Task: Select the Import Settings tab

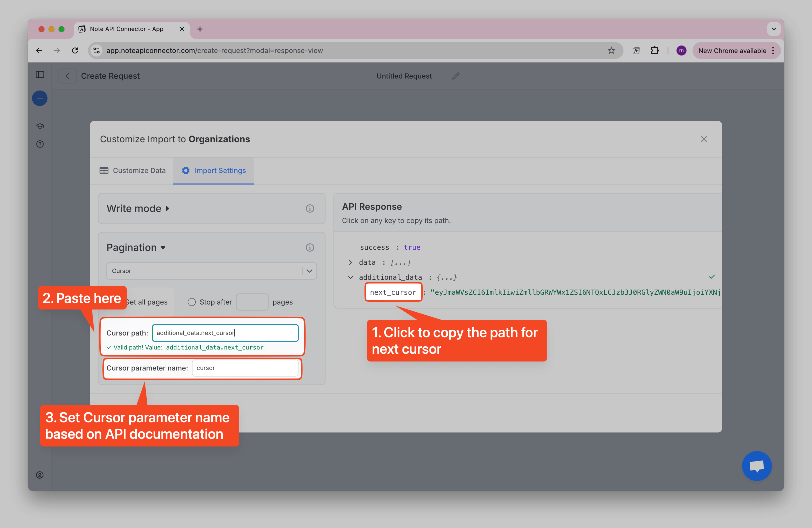Action: (213, 170)
